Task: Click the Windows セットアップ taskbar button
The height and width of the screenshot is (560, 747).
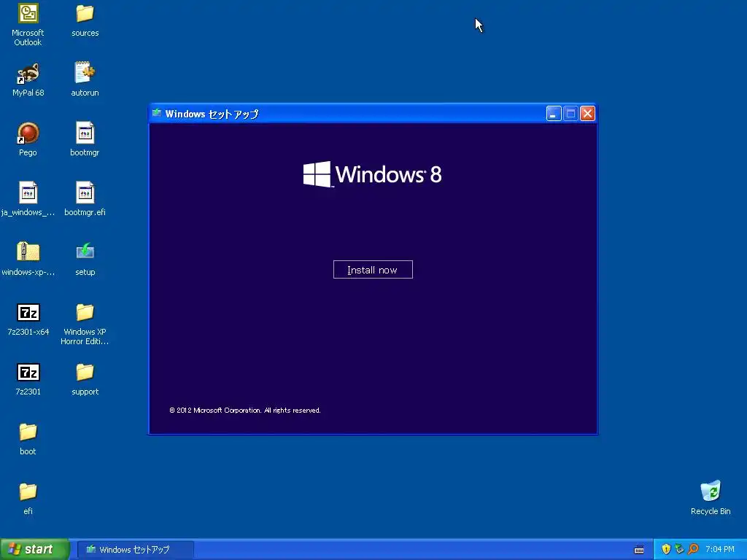Action: click(135, 550)
